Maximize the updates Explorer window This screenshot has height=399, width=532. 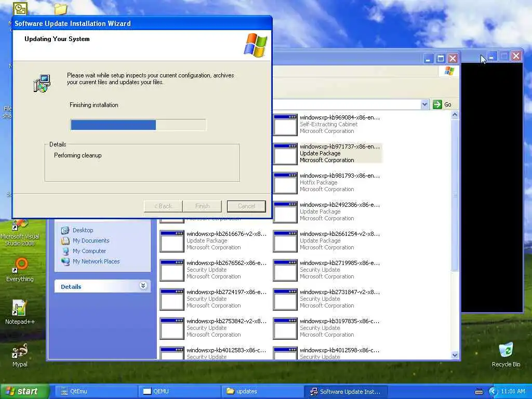441,58
